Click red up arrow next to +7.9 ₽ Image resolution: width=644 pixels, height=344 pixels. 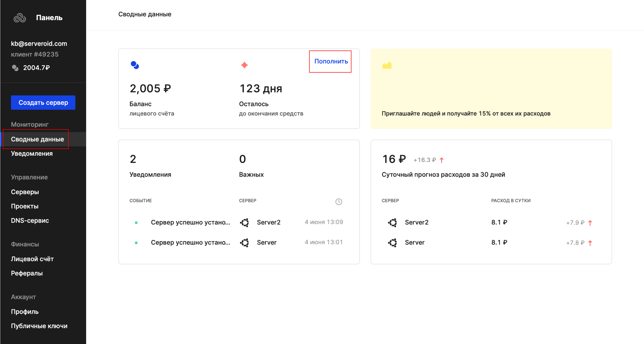click(x=590, y=223)
